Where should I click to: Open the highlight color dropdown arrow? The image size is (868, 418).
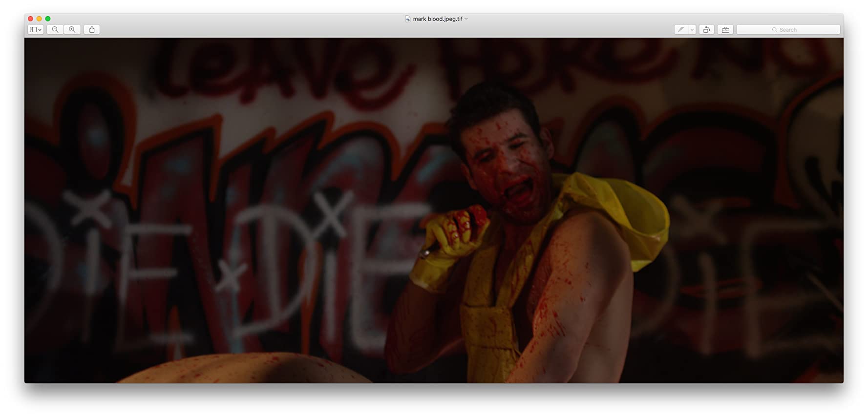pos(692,30)
